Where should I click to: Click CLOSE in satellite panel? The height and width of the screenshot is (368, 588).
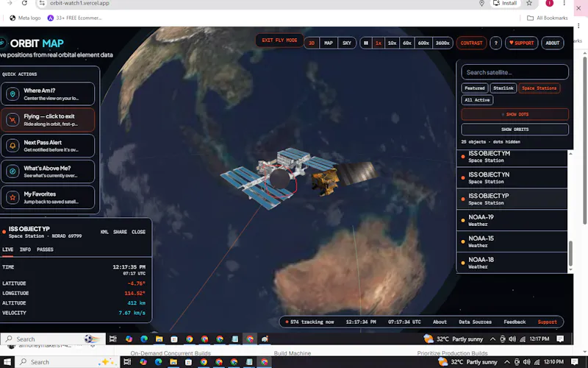[x=138, y=232]
